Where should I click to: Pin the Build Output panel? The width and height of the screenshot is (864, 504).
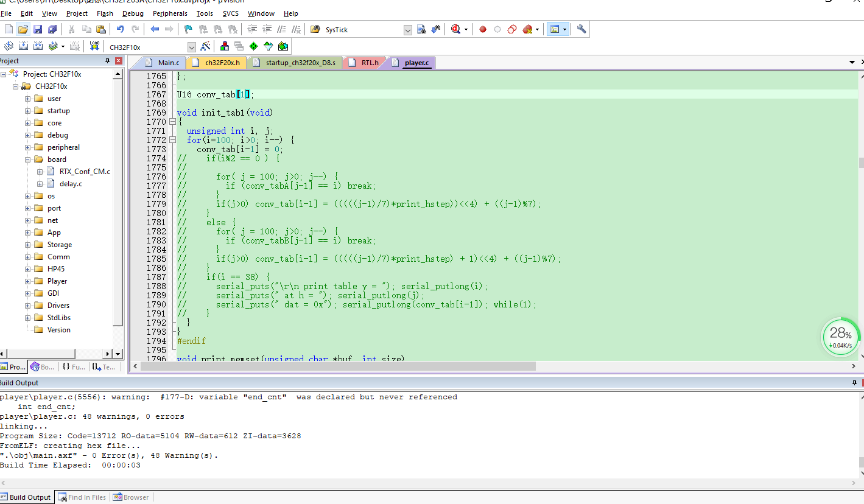[854, 383]
